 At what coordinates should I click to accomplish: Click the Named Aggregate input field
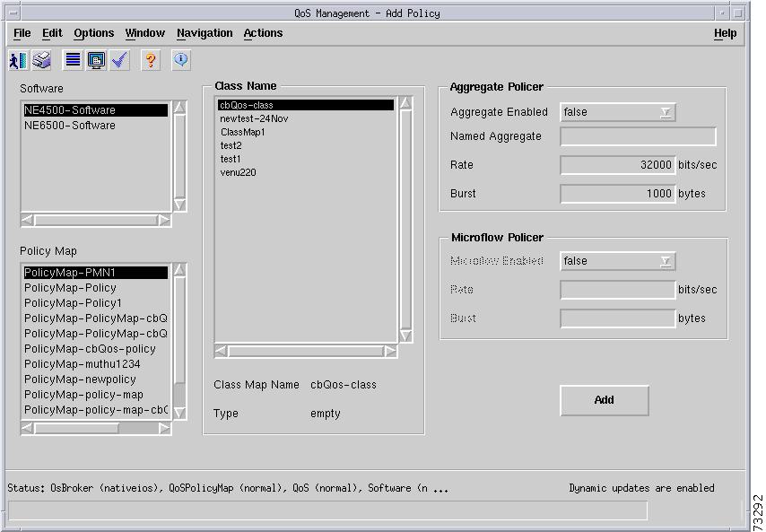point(638,136)
